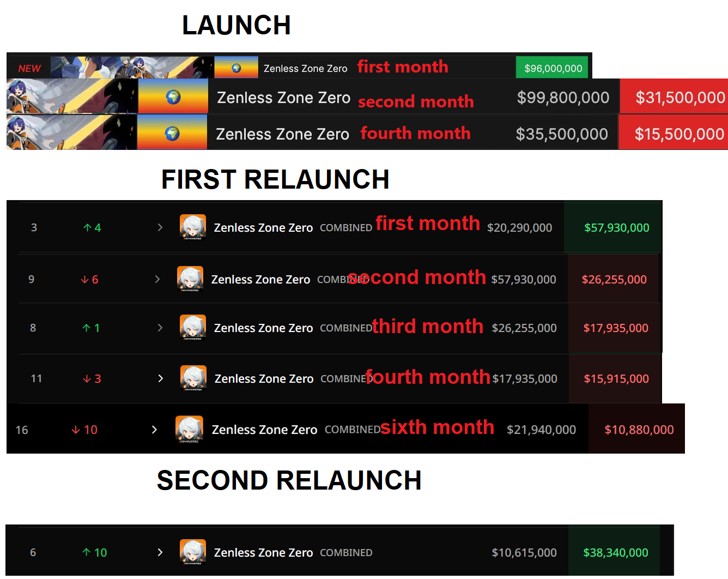Click Zenless Zone Zero in the $96,000,000 row
Viewport: 728px width, 579px height.
tap(305, 69)
